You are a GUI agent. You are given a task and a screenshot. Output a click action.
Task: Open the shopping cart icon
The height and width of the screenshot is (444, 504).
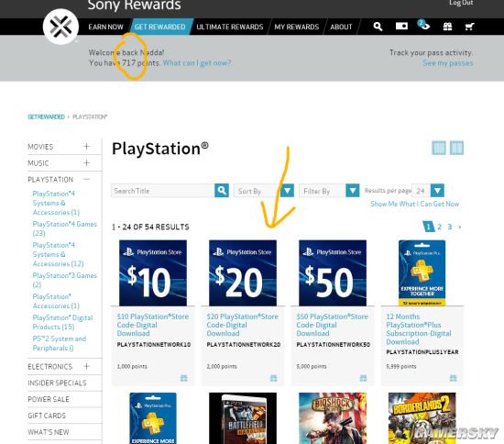pos(469,27)
